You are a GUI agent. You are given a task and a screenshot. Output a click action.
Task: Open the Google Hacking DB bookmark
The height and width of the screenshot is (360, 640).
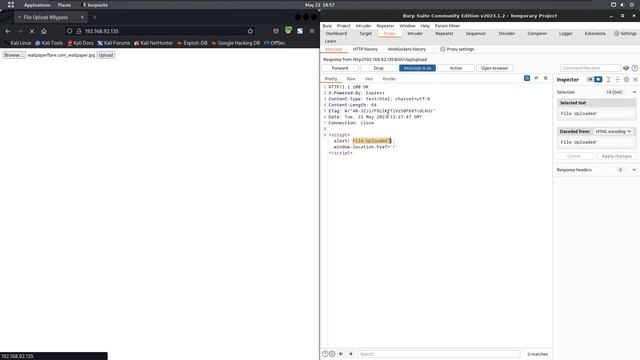pyautogui.click(x=236, y=43)
